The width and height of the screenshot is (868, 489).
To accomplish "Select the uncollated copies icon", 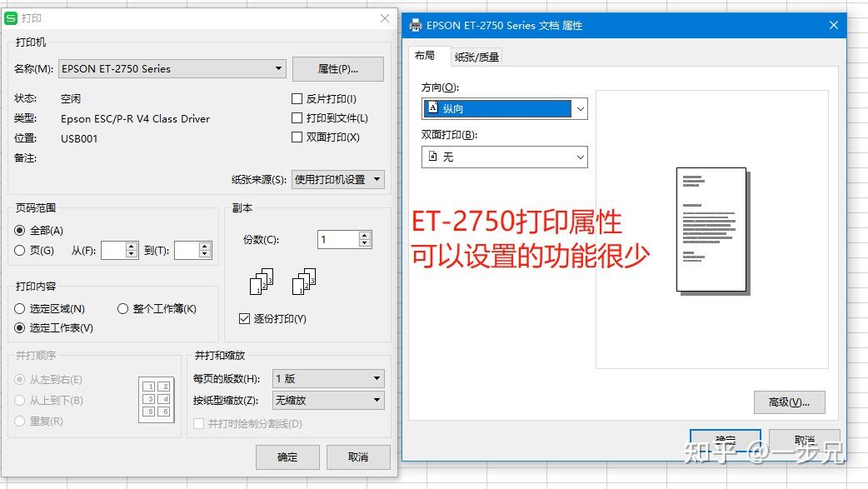I will [303, 282].
